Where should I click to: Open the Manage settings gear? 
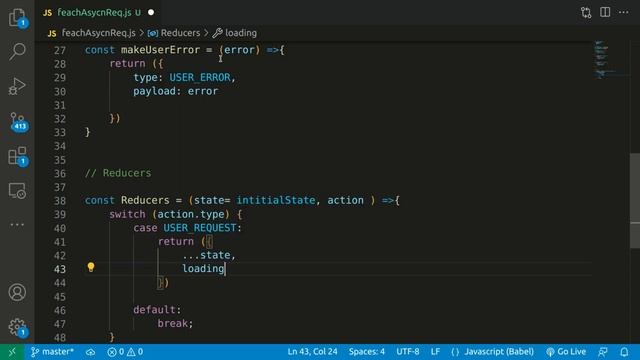(x=17, y=327)
